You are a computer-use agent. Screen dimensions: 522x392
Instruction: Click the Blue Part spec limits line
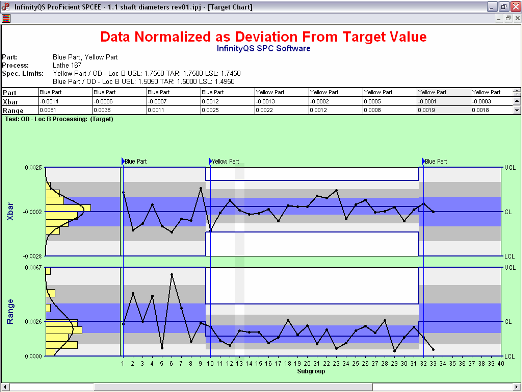(143, 81)
